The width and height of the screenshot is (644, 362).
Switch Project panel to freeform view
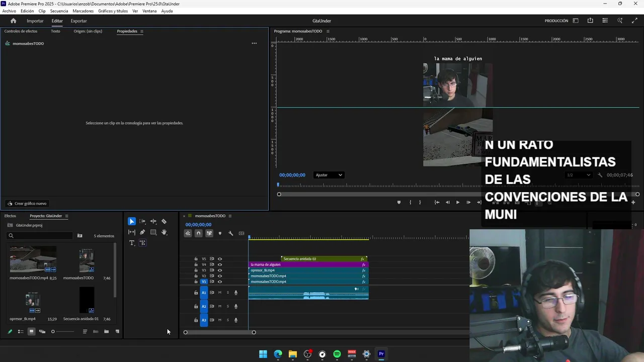pos(42,331)
